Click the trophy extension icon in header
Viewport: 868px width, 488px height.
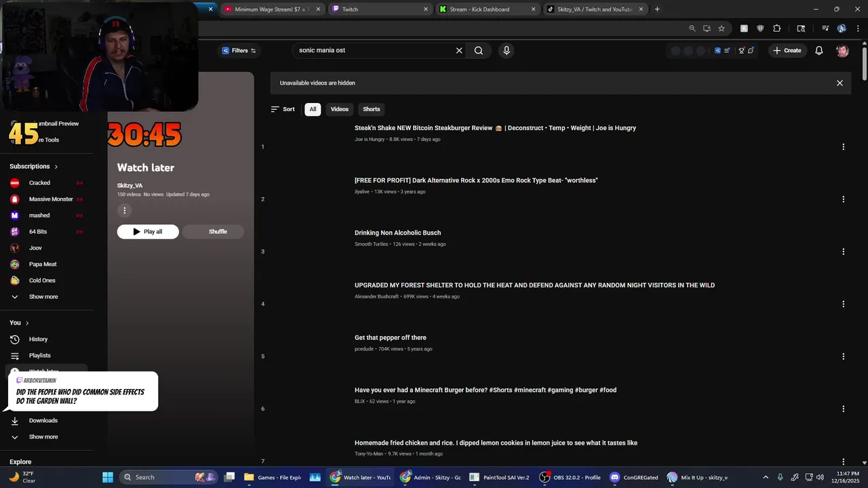pyautogui.click(x=741, y=50)
